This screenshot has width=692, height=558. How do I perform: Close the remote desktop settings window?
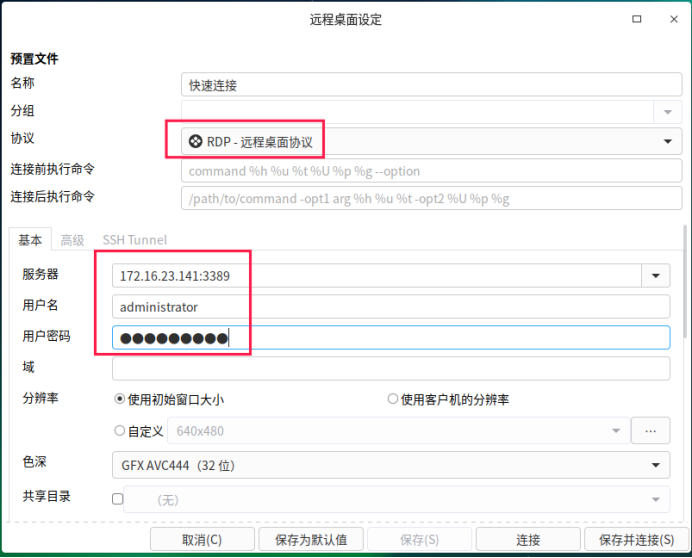click(673, 19)
